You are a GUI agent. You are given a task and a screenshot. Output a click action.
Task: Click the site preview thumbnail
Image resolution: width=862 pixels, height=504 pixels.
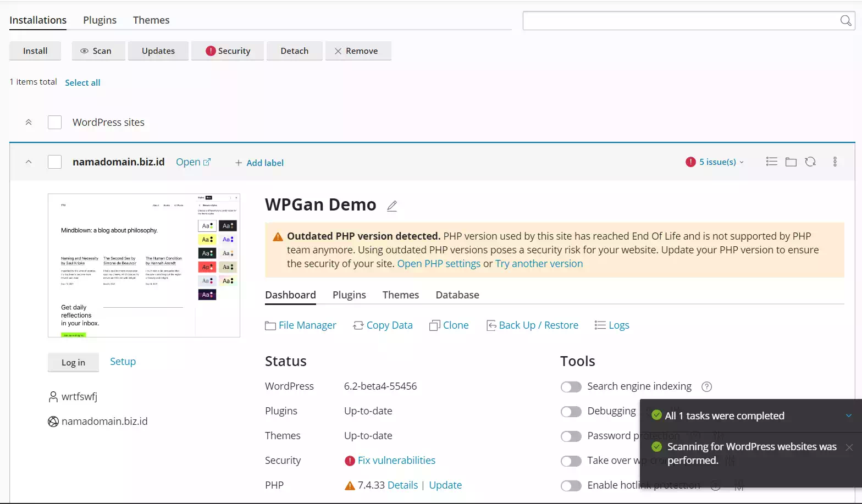click(x=144, y=265)
